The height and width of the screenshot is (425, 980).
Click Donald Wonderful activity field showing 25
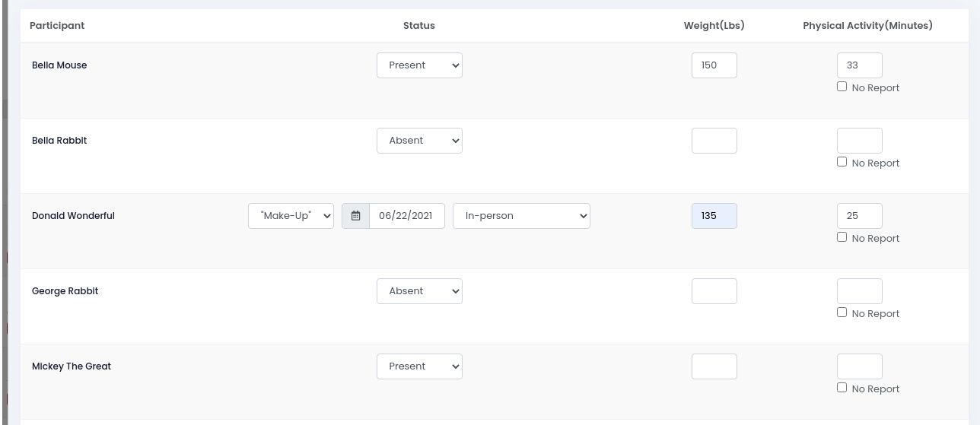click(860, 216)
